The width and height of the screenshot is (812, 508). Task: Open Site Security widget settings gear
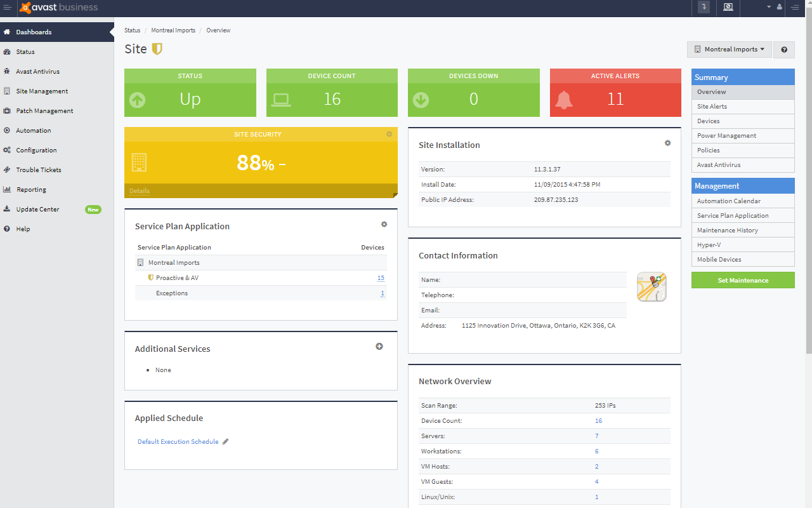390,134
